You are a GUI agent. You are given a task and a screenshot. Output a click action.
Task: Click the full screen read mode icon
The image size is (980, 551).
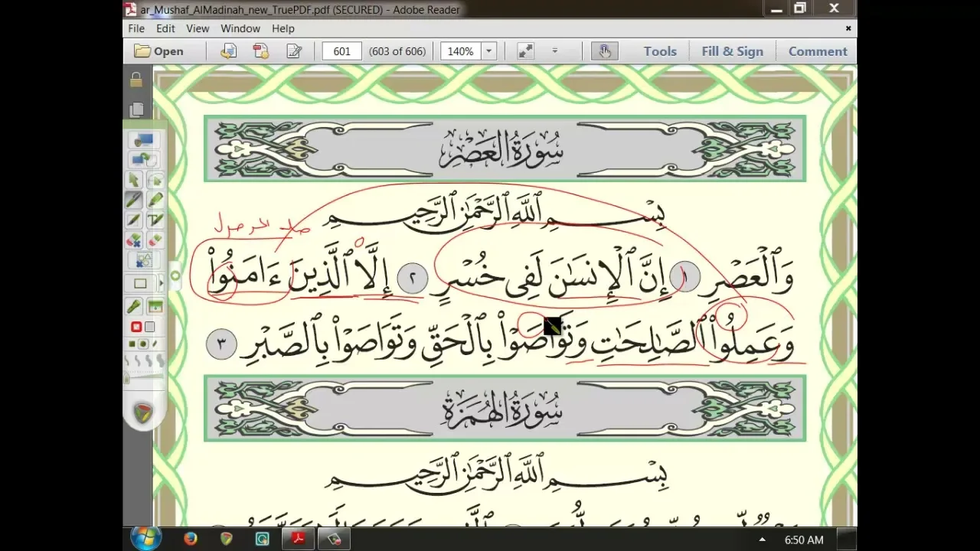(525, 51)
